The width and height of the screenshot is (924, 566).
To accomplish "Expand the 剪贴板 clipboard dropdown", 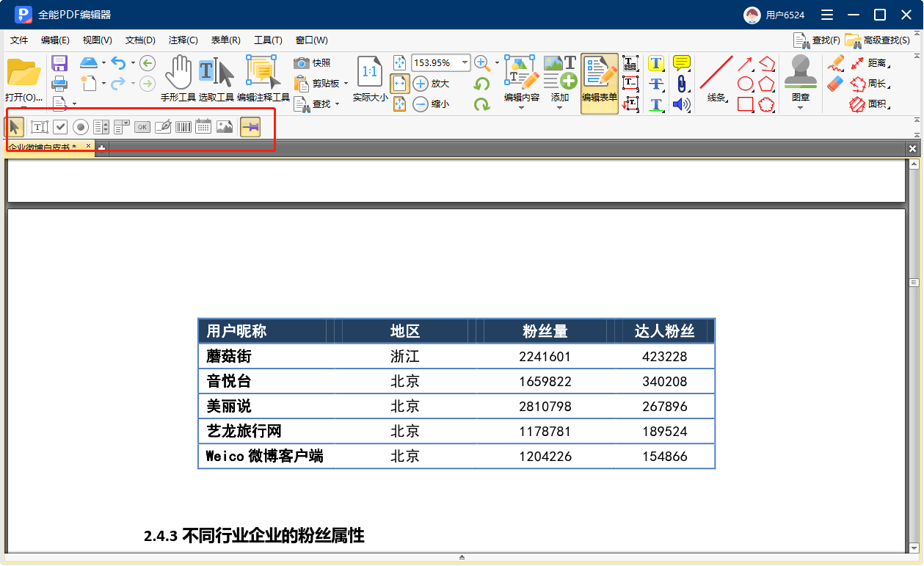I will click(x=346, y=84).
